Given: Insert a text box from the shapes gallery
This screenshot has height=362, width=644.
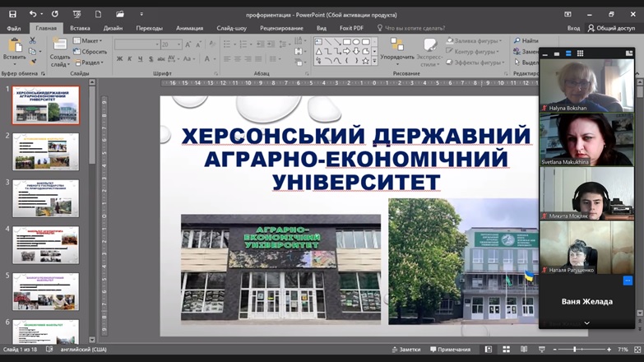Looking at the screenshot, I should 318,42.
